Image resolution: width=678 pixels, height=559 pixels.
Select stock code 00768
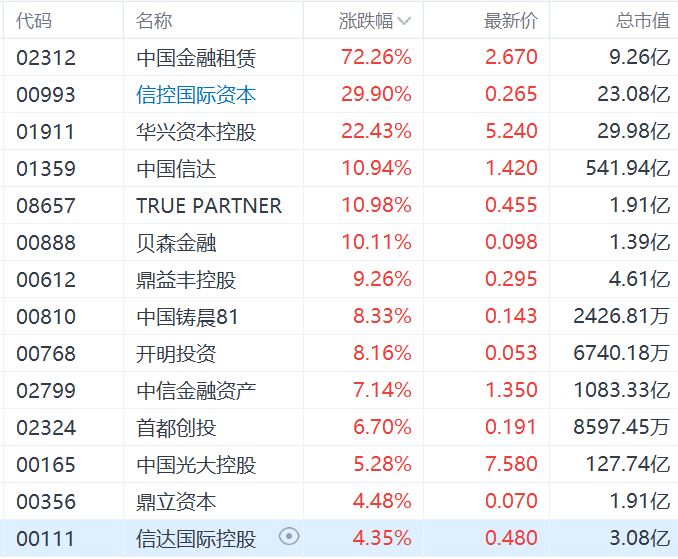coord(46,354)
